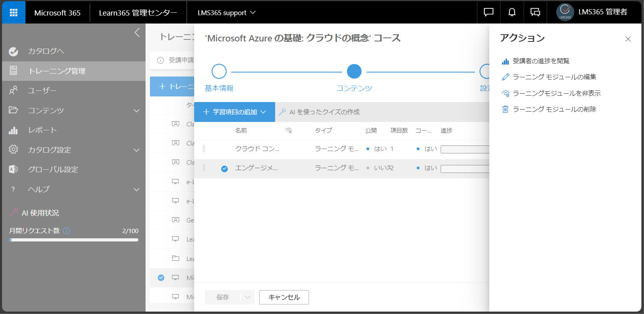Expand the コンテンツ sidebar chevron
Image resolution: width=644 pixels, height=314 pixels.
136,110
